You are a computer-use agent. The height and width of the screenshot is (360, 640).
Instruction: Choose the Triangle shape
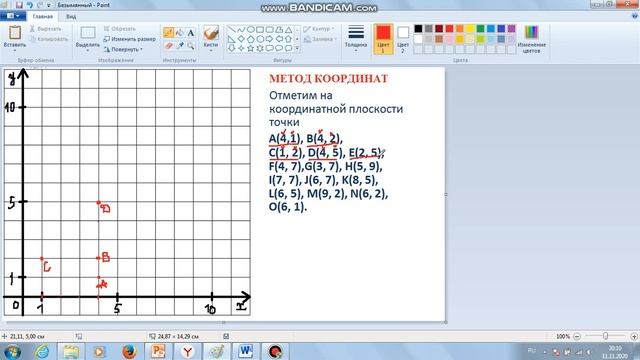pos(289,30)
